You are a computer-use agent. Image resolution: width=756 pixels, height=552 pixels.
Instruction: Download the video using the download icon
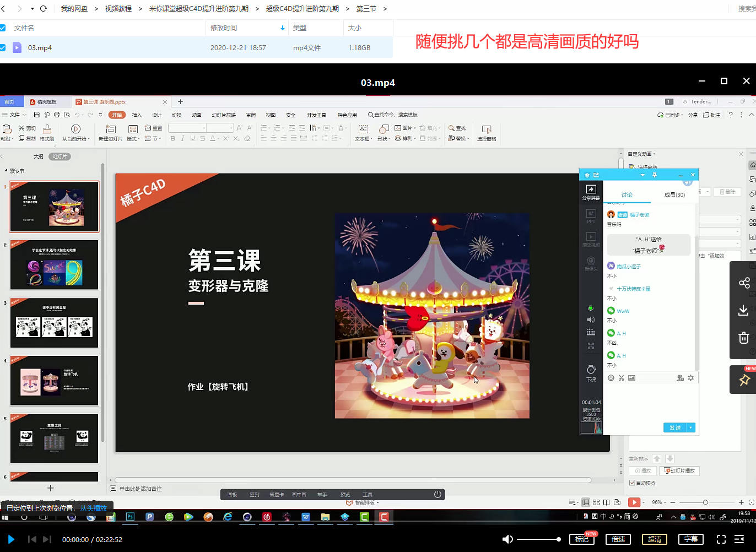pos(743,310)
